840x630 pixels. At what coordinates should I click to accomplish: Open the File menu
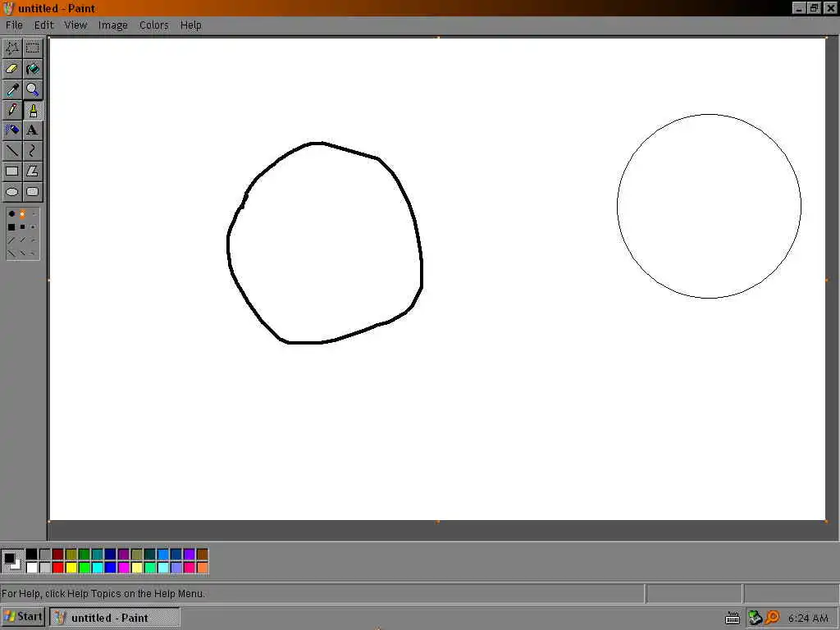[15, 25]
